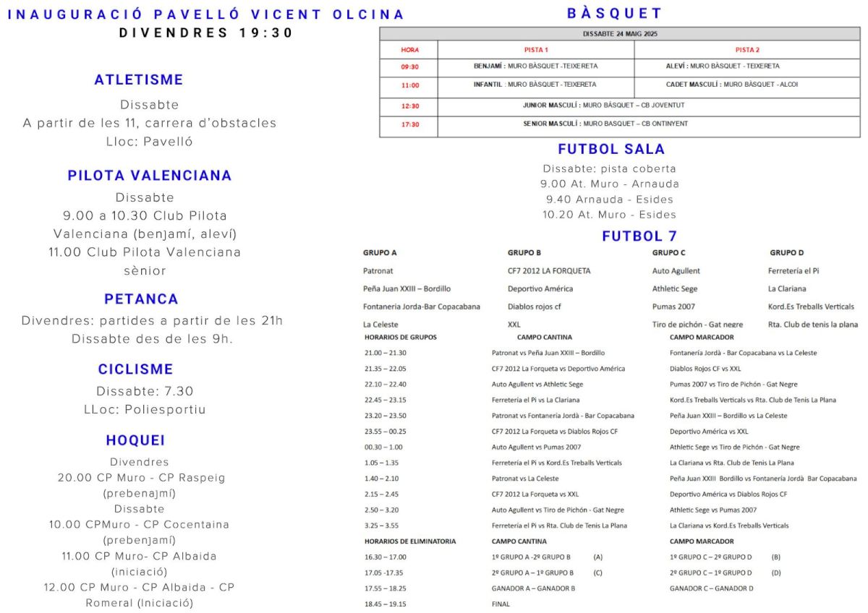Click the FINAL match entry

[x=501, y=604]
